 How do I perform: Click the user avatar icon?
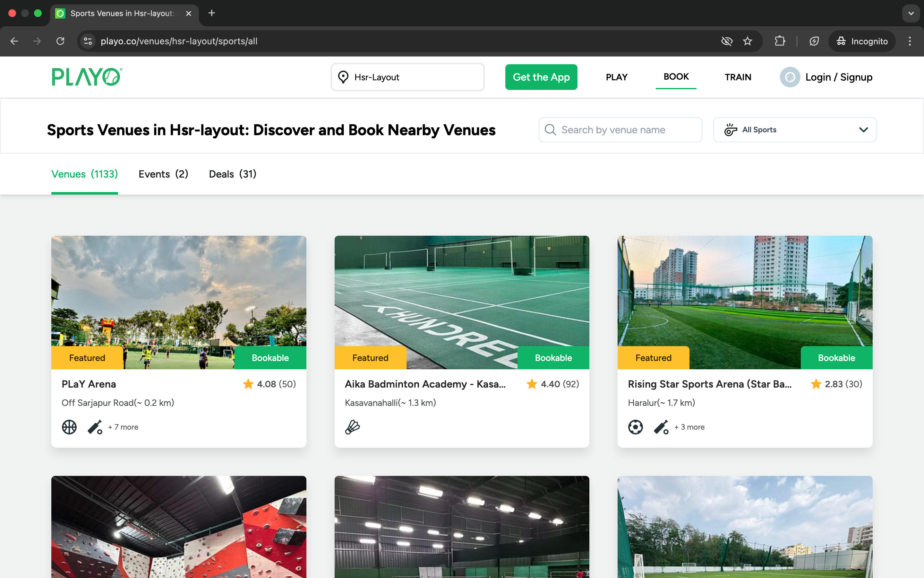point(790,77)
